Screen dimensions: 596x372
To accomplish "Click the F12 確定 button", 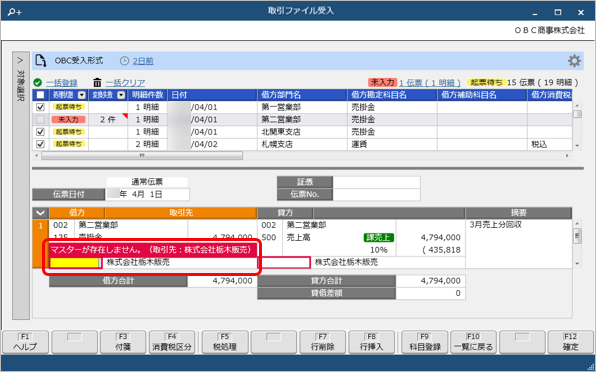I will (571, 342).
